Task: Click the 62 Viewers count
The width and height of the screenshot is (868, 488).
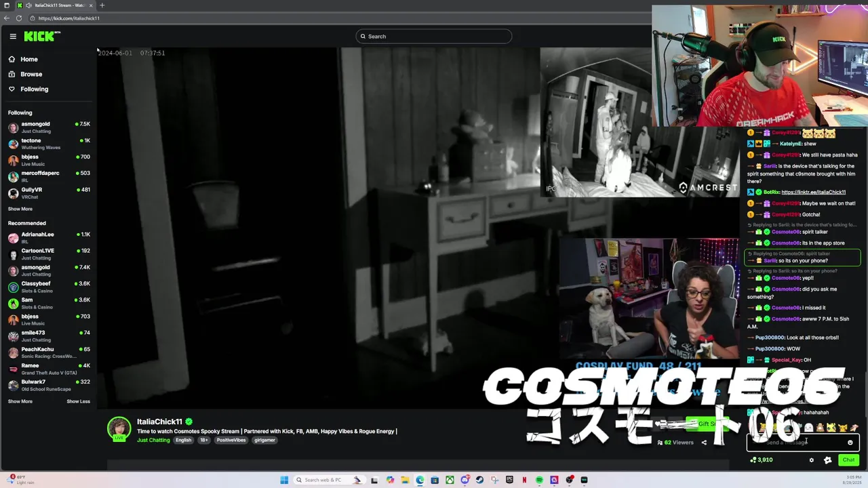Action: click(675, 443)
